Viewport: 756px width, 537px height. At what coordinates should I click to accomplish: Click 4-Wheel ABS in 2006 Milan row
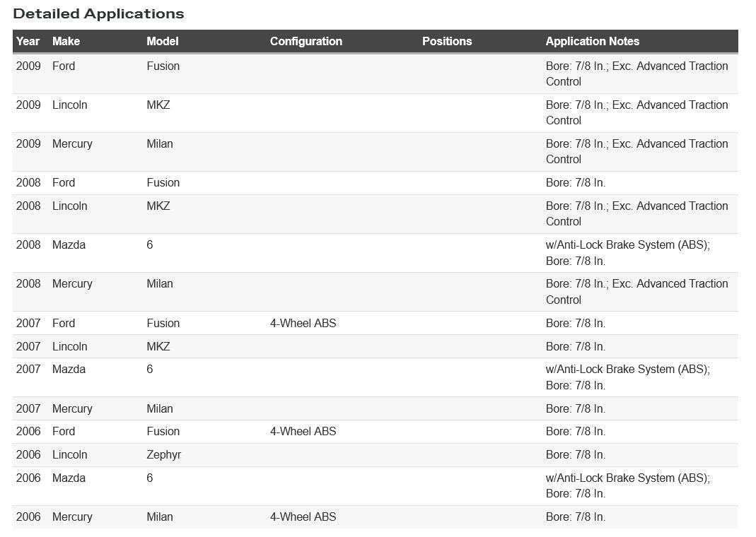(303, 517)
